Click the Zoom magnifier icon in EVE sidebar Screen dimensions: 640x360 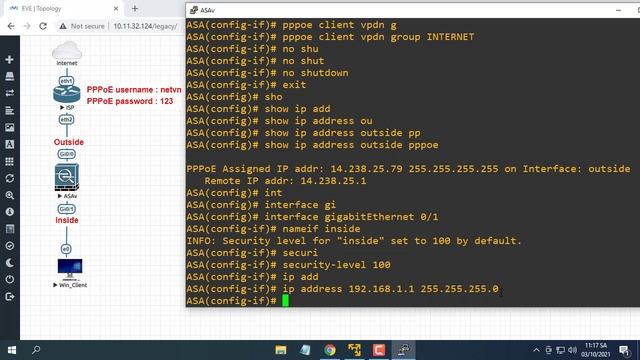click(x=9, y=195)
